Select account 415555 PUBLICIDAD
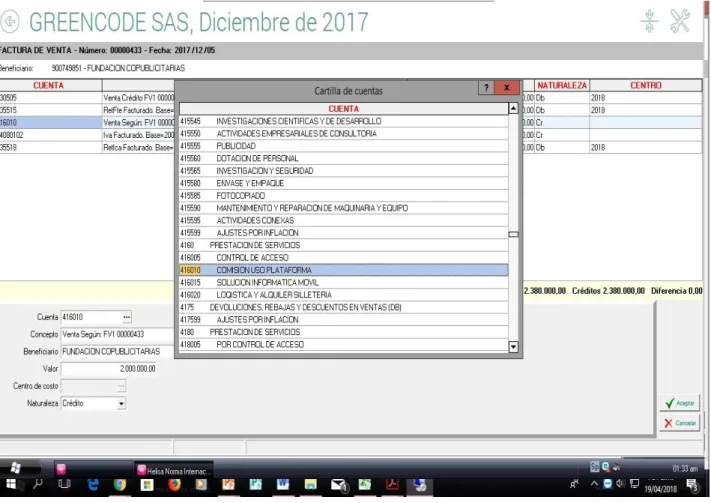The width and height of the screenshot is (711, 503). (344, 146)
